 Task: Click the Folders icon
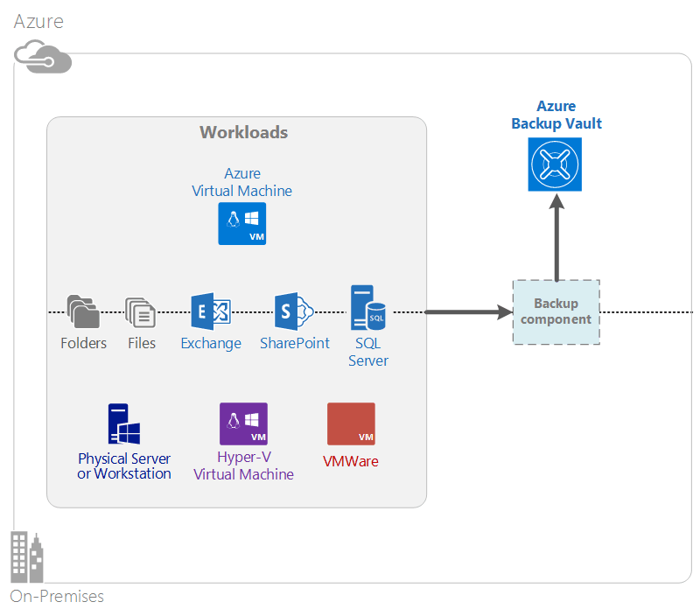coord(83,311)
